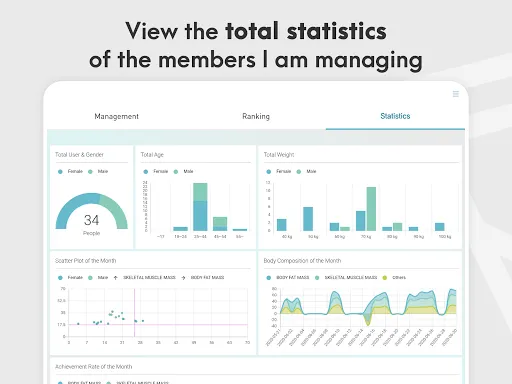Click the 34 total people count
Viewport: 512px width, 384px height.
91,220
